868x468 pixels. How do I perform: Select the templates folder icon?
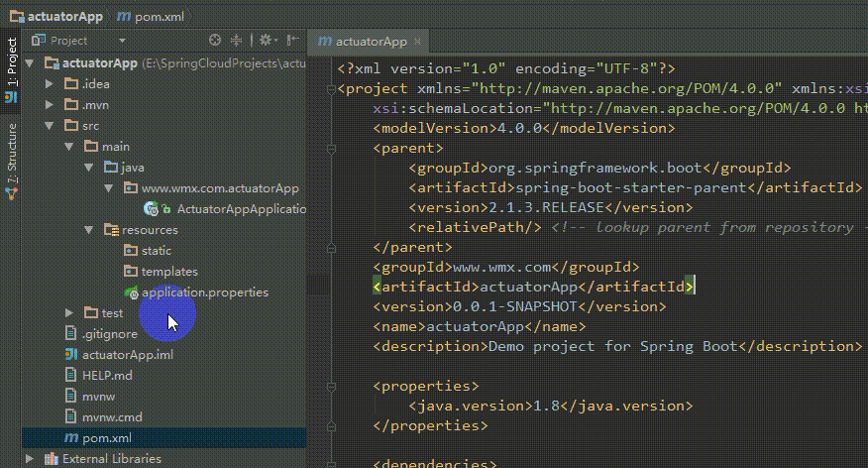131,271
